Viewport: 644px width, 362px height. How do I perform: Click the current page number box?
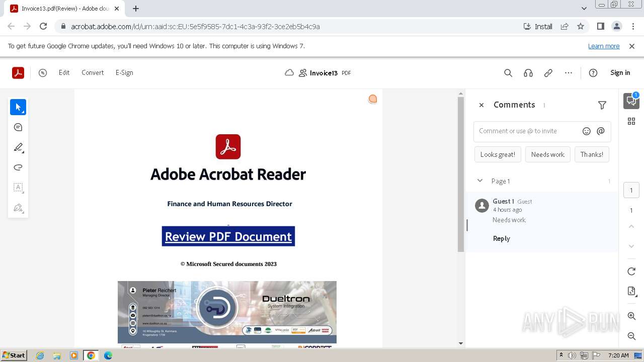[631, 190]
